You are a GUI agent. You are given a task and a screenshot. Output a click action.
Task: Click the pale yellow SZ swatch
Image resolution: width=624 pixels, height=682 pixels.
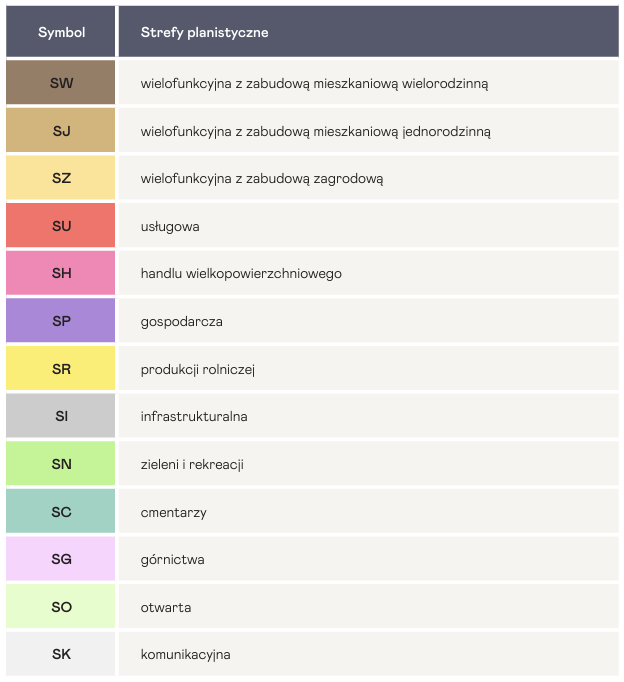click(x=61, y=178)
